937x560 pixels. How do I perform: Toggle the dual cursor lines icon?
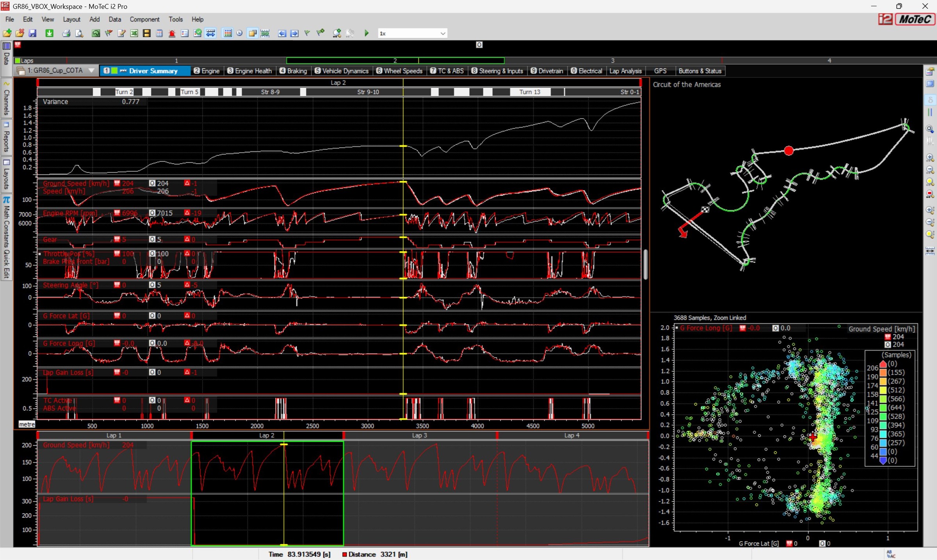point(930,112)
